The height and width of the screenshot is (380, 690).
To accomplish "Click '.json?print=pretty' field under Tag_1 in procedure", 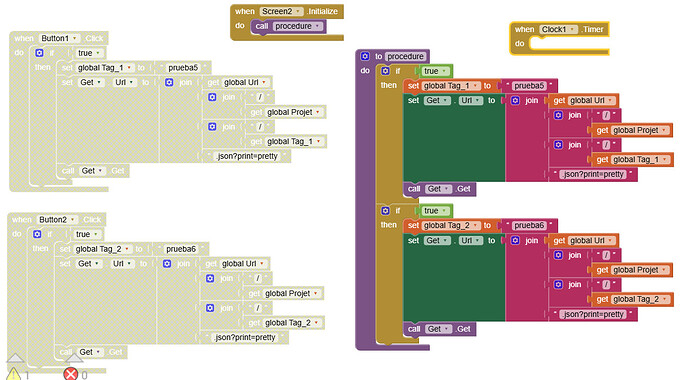I will point(594,174).
